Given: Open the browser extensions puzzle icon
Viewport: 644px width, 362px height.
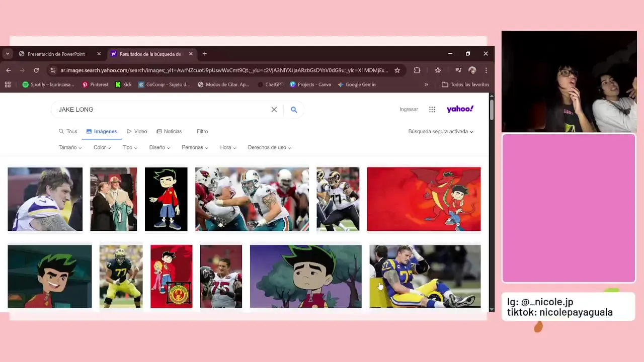Looking at the screenshot, I should pos(417,70).
